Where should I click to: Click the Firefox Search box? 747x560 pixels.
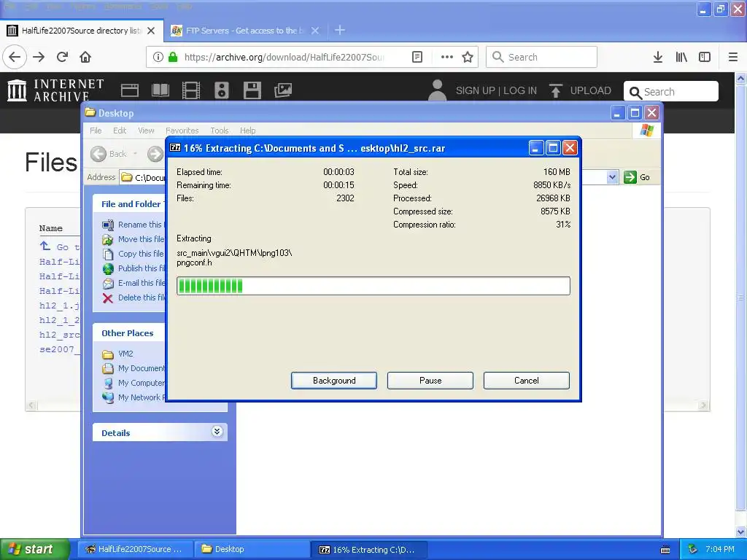541,57
